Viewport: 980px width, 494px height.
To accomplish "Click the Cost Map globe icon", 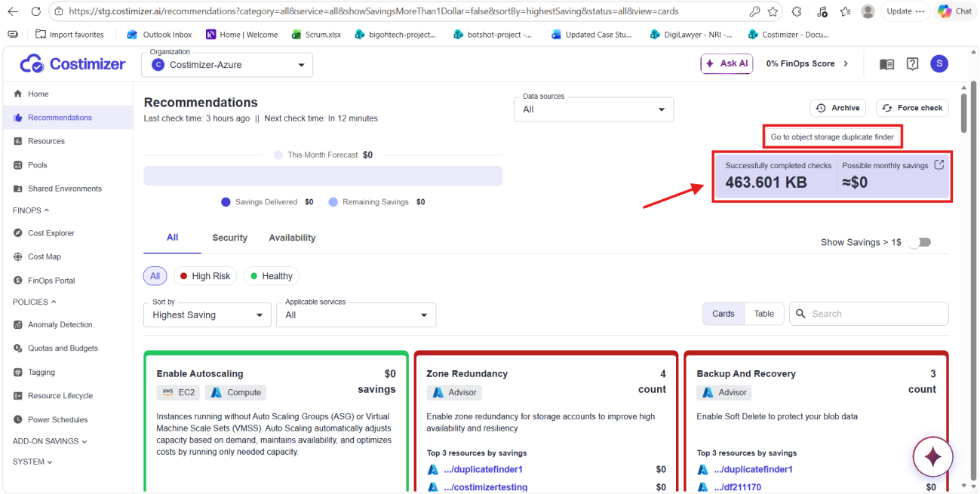I will [x=18, y=256].
